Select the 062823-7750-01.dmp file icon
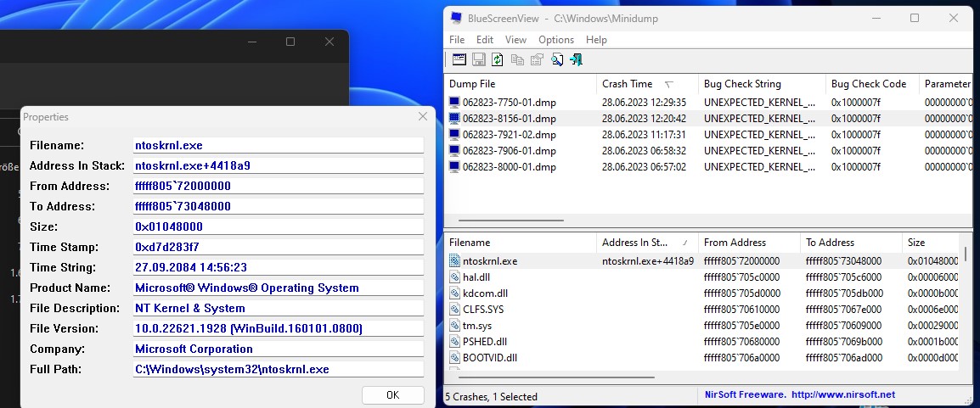980x408 pixels. pyautogui.click(x=454, y=103)
